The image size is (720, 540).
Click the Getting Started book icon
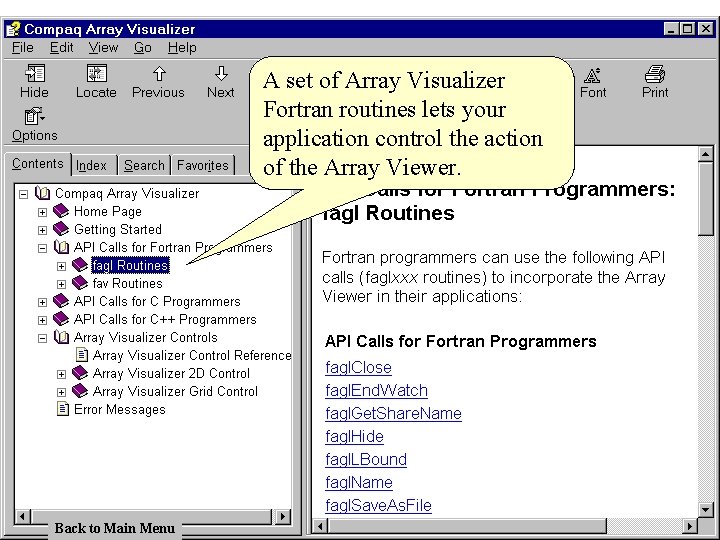[x=61, y=229]
